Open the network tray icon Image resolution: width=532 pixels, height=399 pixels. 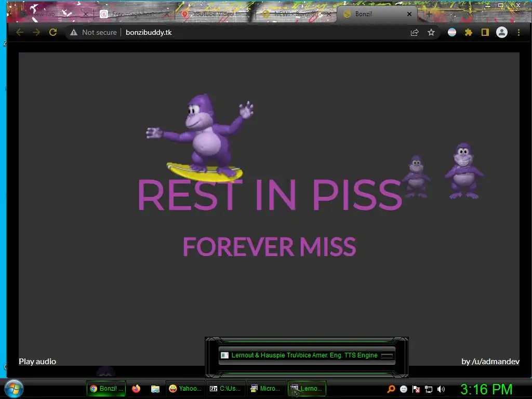pos(429,390)
